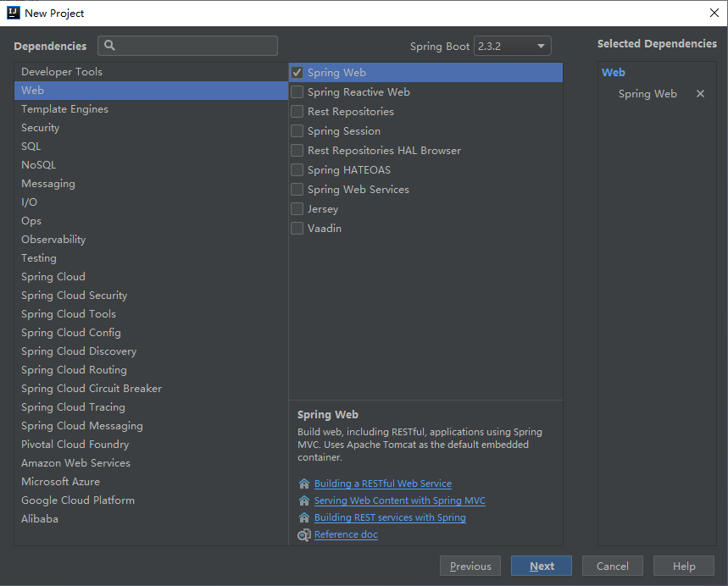Open Building a RESTful Web Service link

[x=382, y=484]
